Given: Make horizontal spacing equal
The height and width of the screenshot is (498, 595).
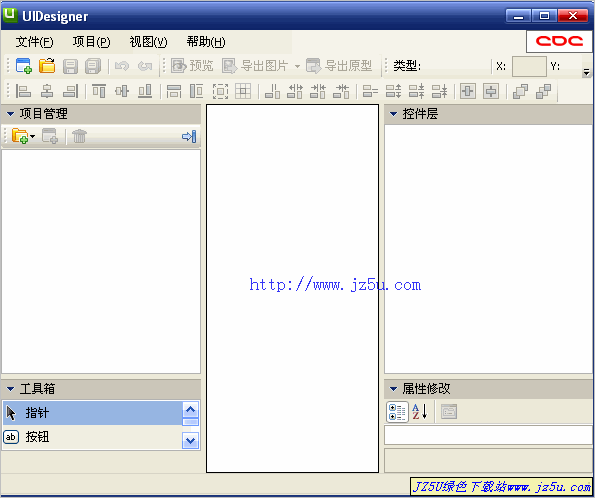Looking at the screenshot, I should click(x=272, y=91).
